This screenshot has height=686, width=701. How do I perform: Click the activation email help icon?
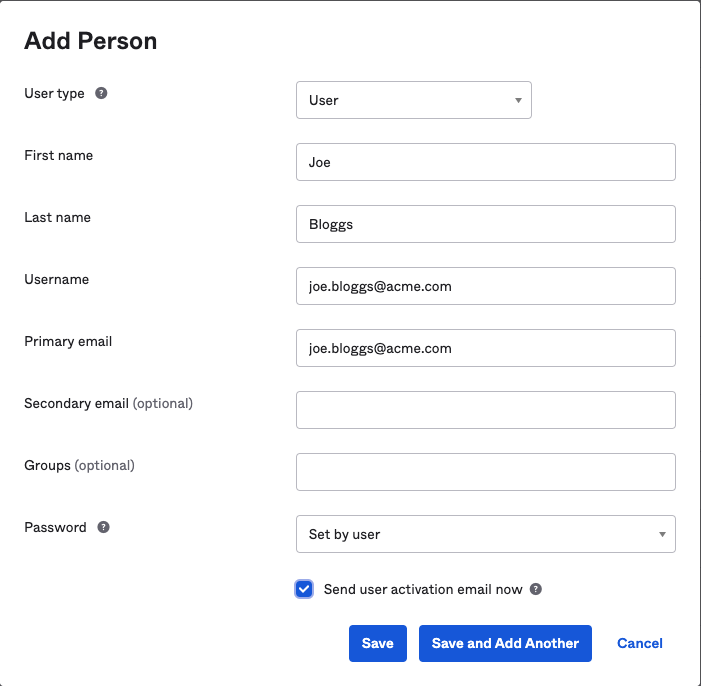(x=536, y=590)
